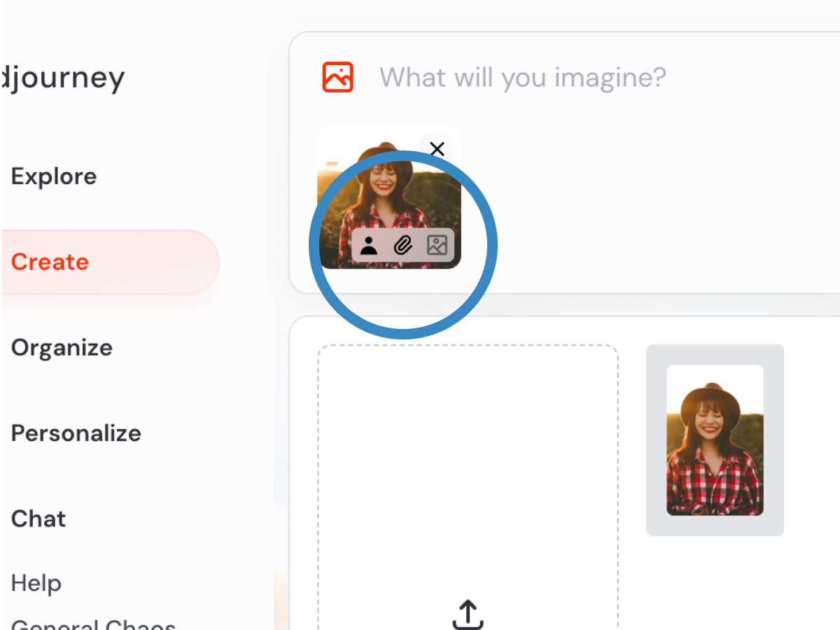Click the Midjourney logo text
This screenshot has width=840, height=630.
pos(63,78)
